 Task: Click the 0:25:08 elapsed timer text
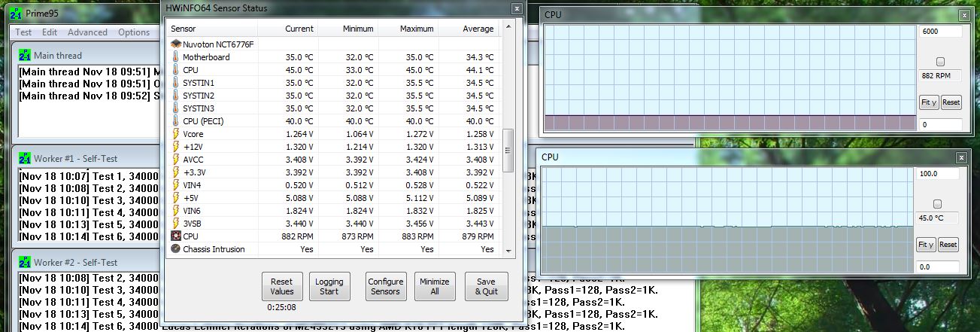point(281,307)
